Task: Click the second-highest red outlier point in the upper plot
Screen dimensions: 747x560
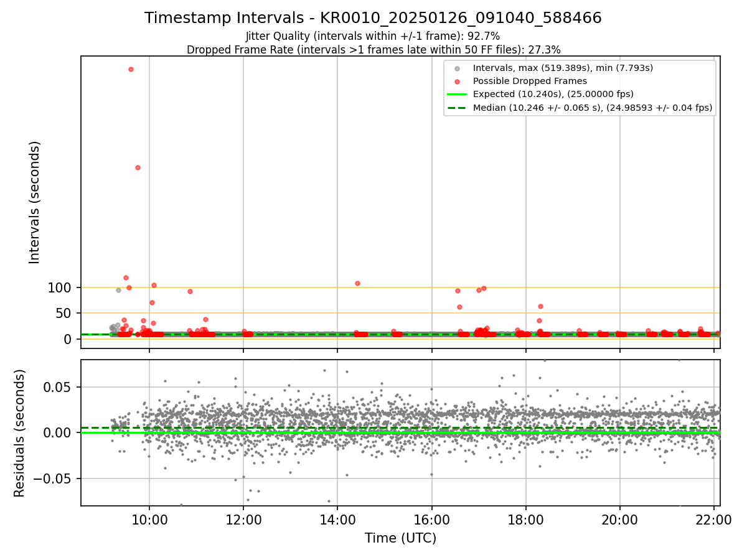Action: point(138,167)
